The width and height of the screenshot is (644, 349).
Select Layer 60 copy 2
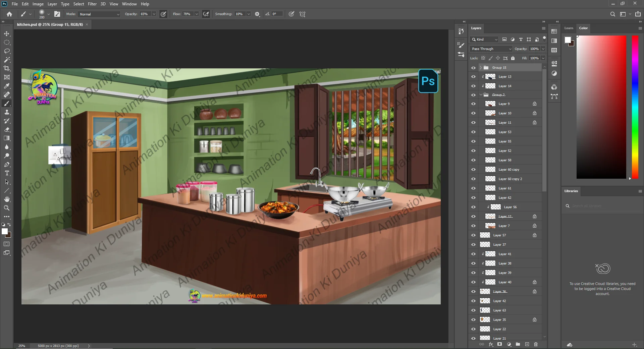coord(510,179)
